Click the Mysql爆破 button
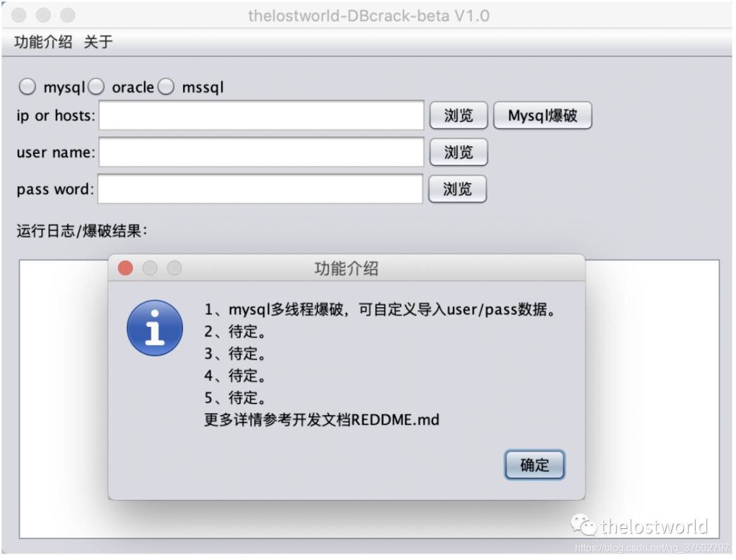 pyautogui.click(x=543, y=115)
